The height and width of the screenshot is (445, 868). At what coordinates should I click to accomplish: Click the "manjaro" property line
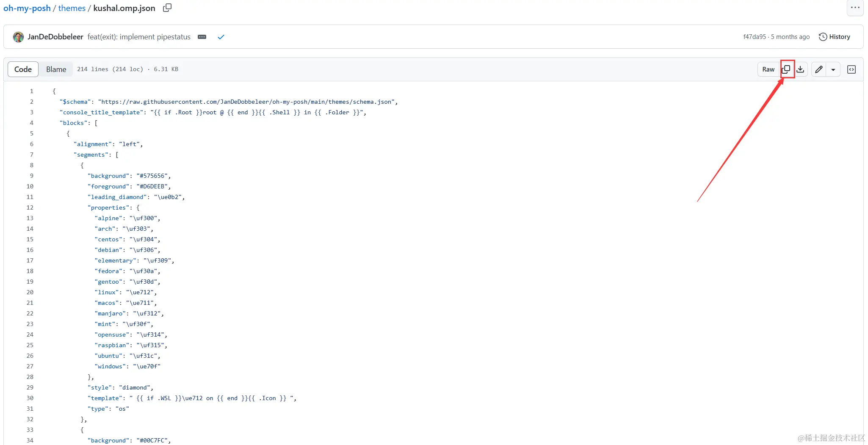point(129,313)
